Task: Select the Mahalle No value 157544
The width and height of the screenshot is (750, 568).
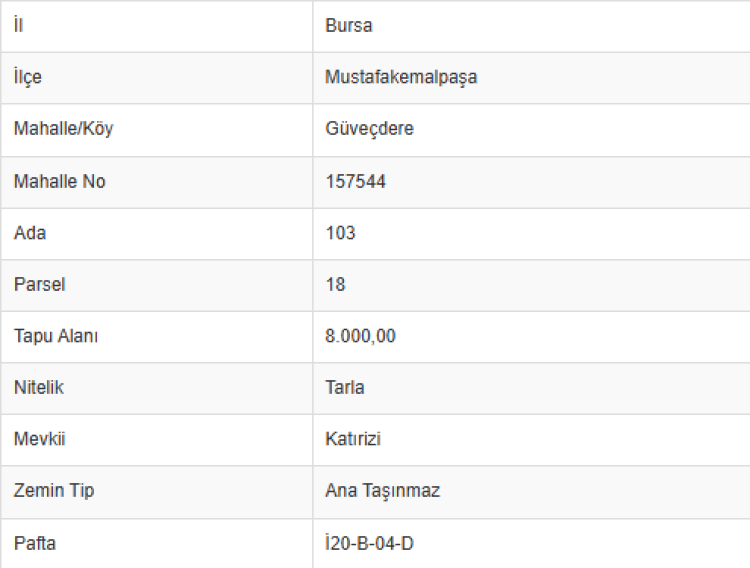Action: click(355, 182)
